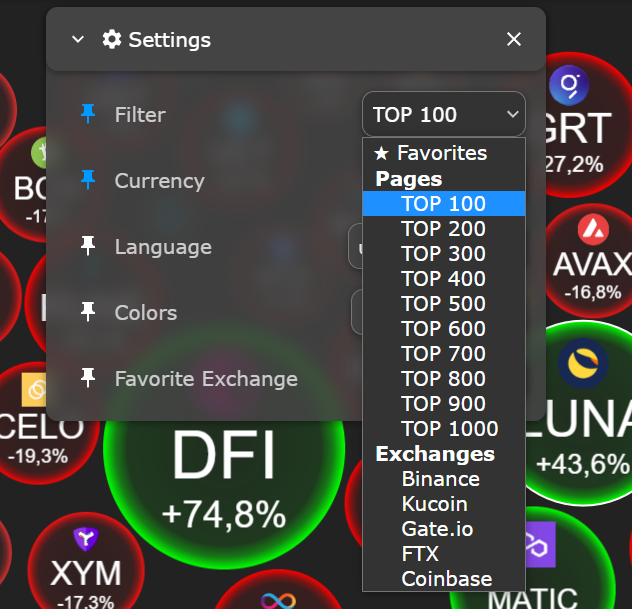Viewport: 632px width, 609px height.
Task: Select TOP 1000 from the dropdown
Action: click(x=444, y=428)
